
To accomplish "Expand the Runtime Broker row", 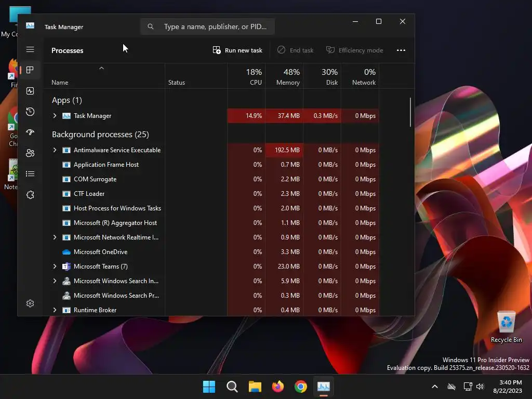I will (x=55, y=310).
